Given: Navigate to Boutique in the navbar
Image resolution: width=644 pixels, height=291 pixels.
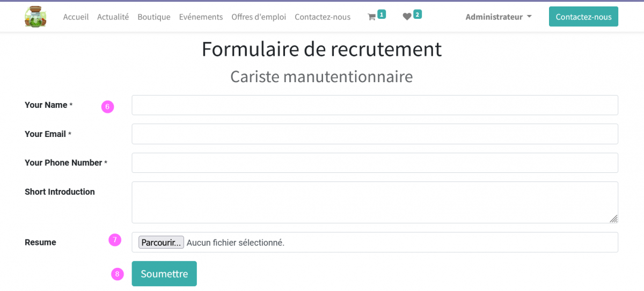Looking at the screenshot, I should point(153,17).
